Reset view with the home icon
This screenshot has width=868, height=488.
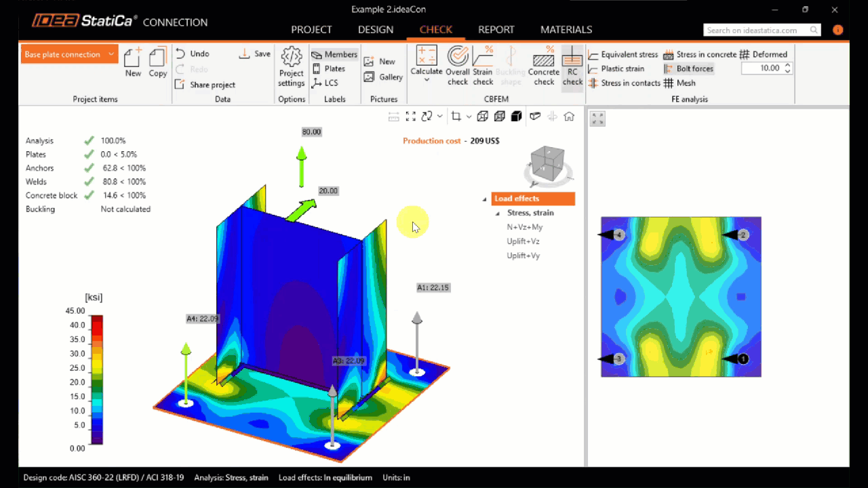pyautogui.click(x=569, y=116)
